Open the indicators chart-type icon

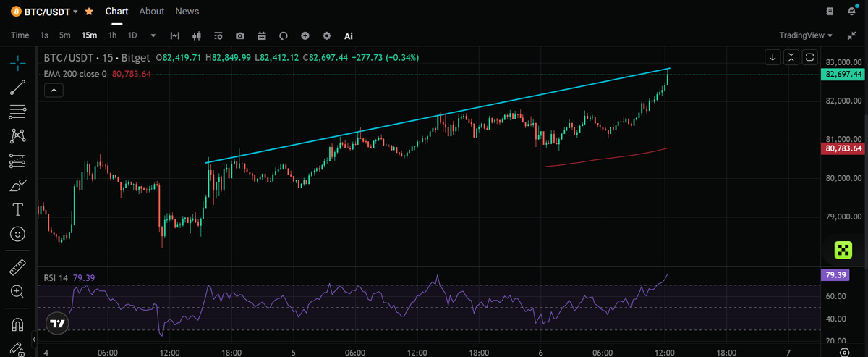(x=174, y=35)
